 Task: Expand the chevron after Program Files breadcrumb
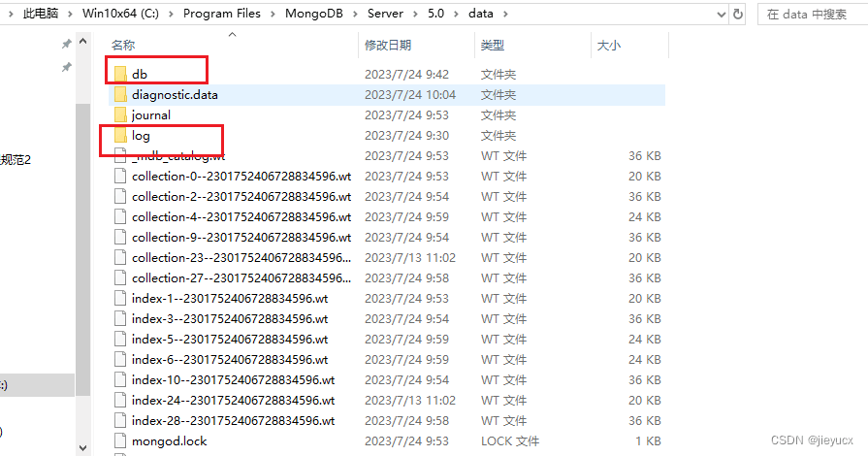pos(275,15)
